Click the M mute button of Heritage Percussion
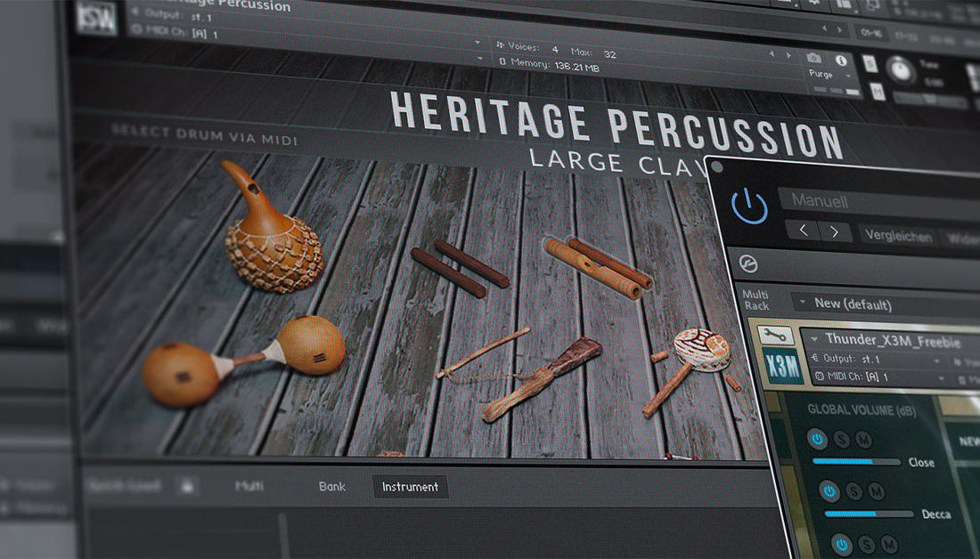The height and width of the screenshot is (559, 980). [878, 92]
